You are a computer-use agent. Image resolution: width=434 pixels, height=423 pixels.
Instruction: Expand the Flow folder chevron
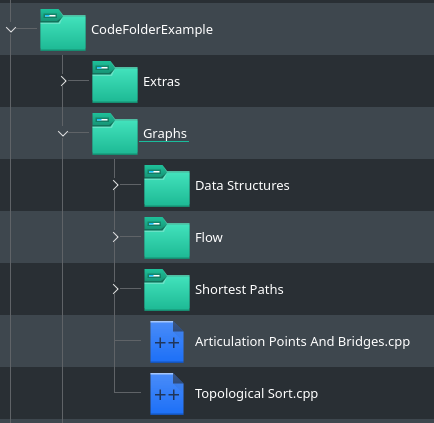coord(116,237)
